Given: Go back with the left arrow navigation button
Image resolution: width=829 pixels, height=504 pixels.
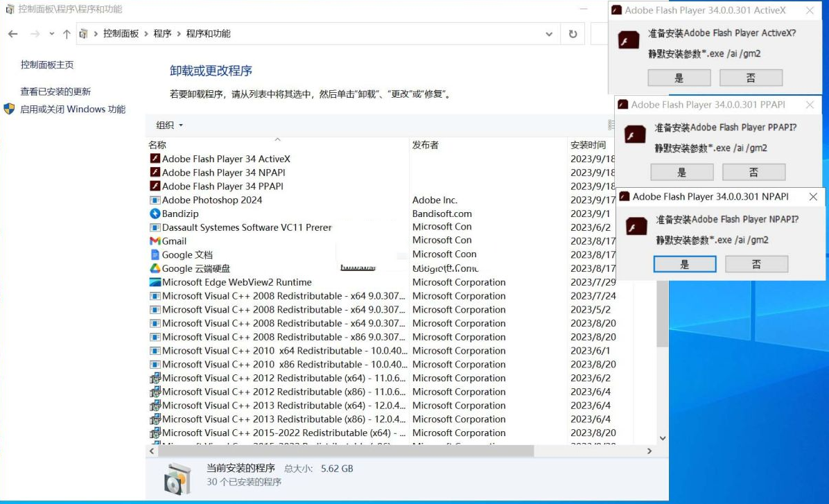Looking at the screenshot, I should point(13,34).
